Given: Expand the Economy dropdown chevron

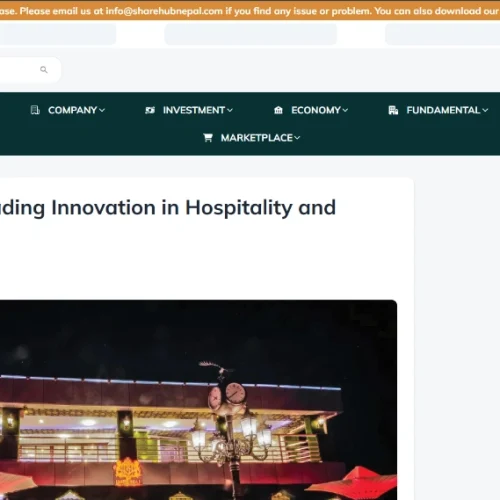Looking at the screenshot, I should pos(345,110).
